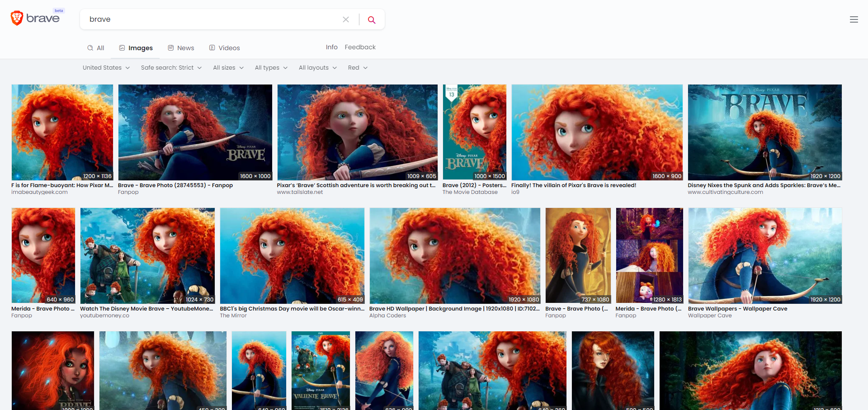868x410 pixels.
Task: Open the Info link
Action: [331, 47]
